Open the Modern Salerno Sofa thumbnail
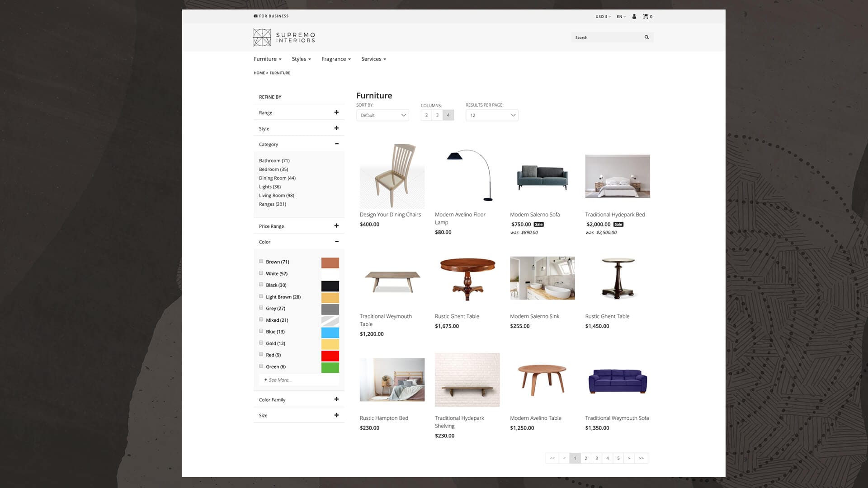The image size is (868, 488). [542, 176]
